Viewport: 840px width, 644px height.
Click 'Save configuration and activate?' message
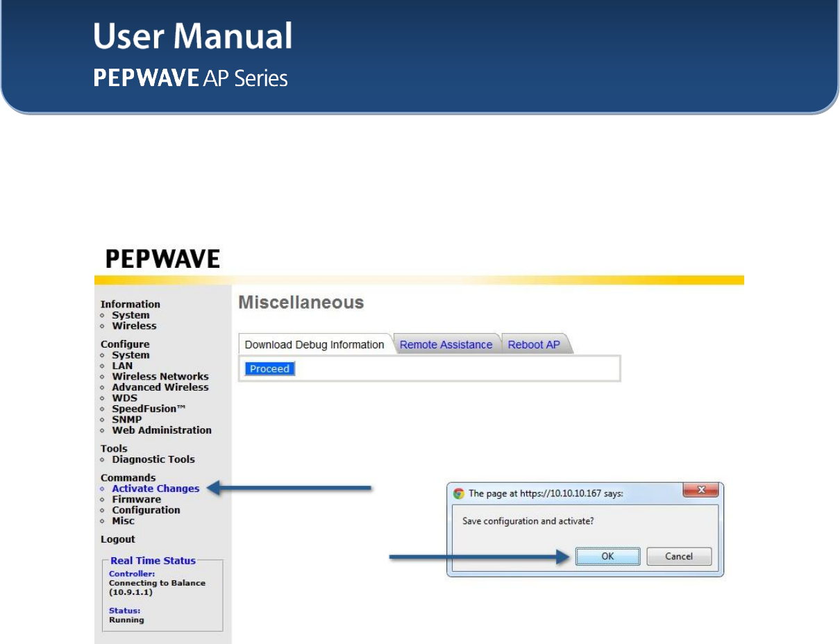click(x=528, y=520)
